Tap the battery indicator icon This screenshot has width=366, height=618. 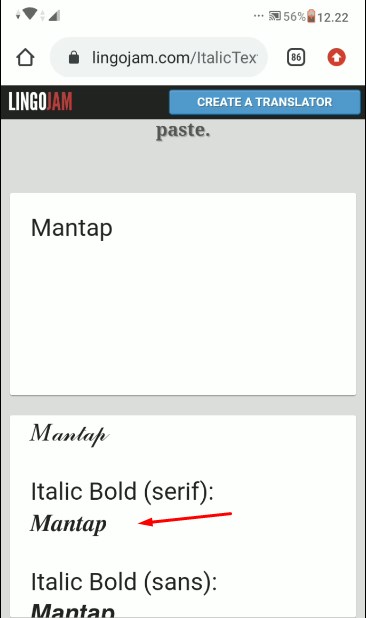pos(311,16)
